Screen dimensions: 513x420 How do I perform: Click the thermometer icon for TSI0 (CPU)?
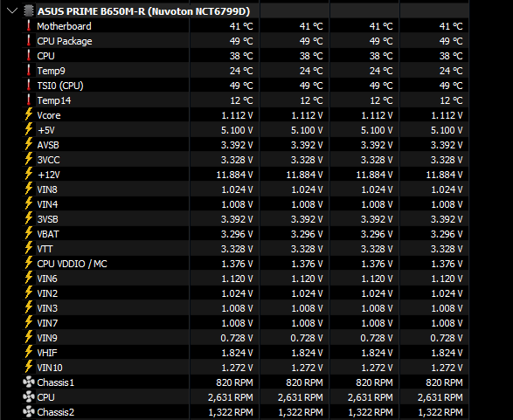pyautogui.click(x=29, y=86)
